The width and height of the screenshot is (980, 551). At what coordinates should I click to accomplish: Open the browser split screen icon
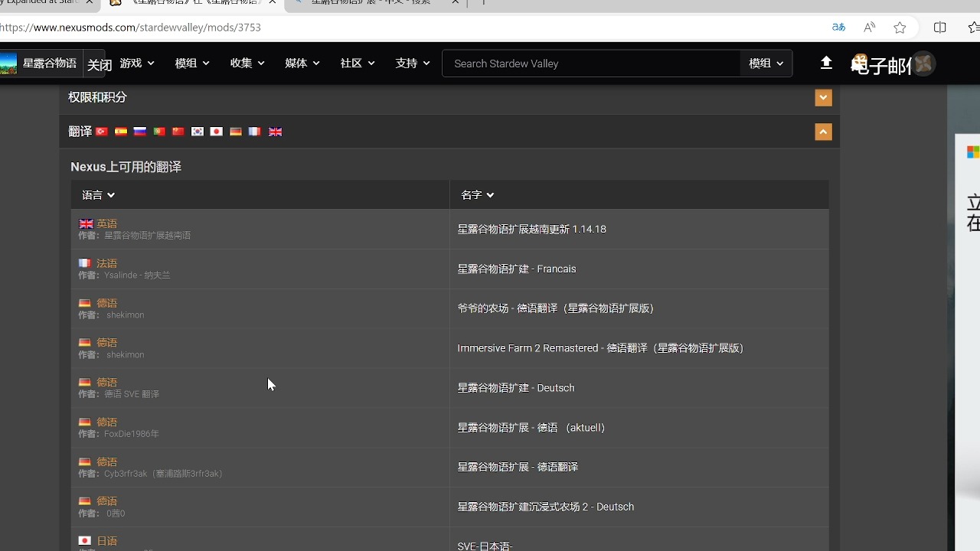(x=940, y=28)
